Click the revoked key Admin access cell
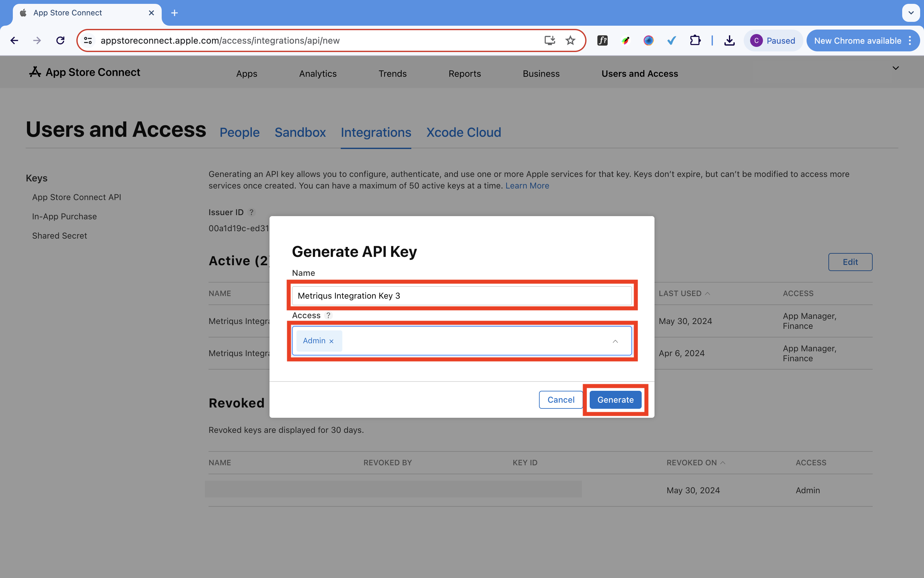The height and width of the screenshot is (578, 924). point(808,490)
